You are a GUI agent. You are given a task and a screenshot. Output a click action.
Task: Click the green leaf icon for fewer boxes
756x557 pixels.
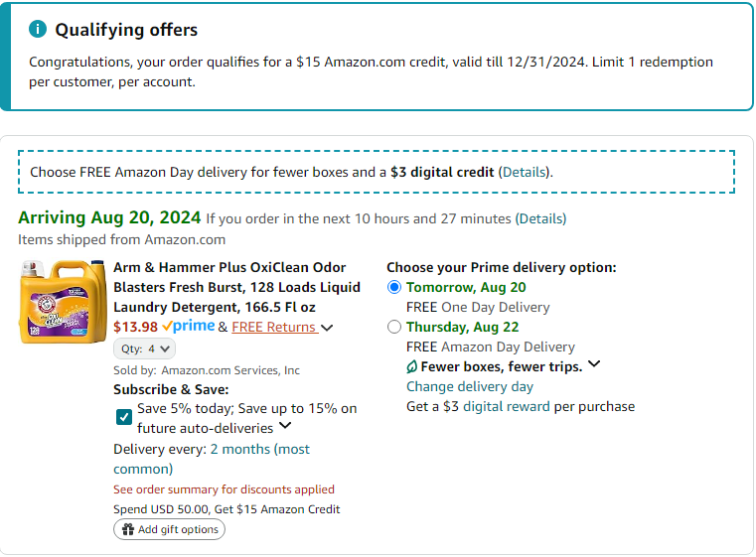point(412,366)
